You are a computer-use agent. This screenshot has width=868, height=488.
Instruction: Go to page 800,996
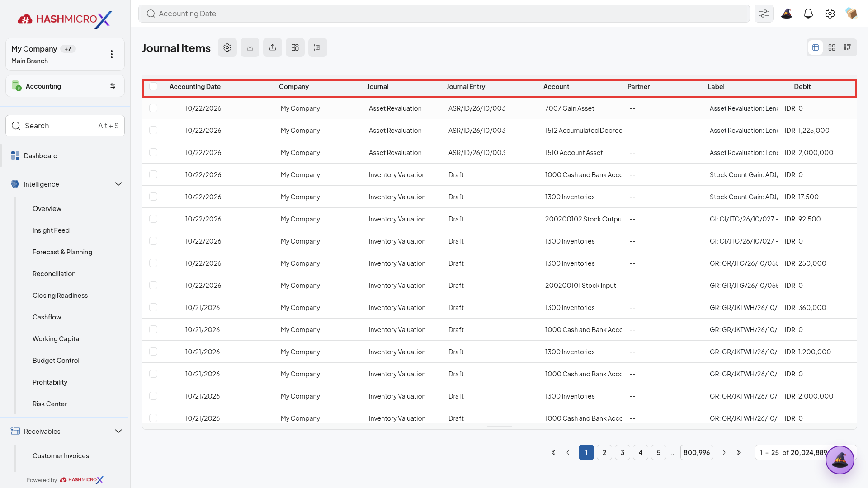697,452
